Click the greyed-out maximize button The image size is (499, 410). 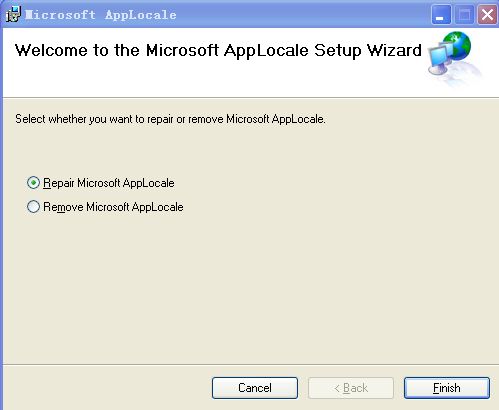(464, 15)
